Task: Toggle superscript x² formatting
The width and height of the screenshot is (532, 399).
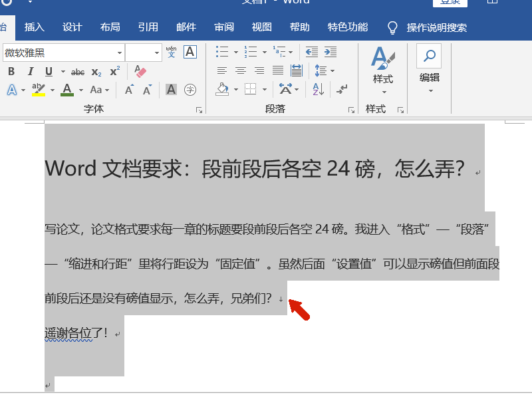Action: pos(115,72)
